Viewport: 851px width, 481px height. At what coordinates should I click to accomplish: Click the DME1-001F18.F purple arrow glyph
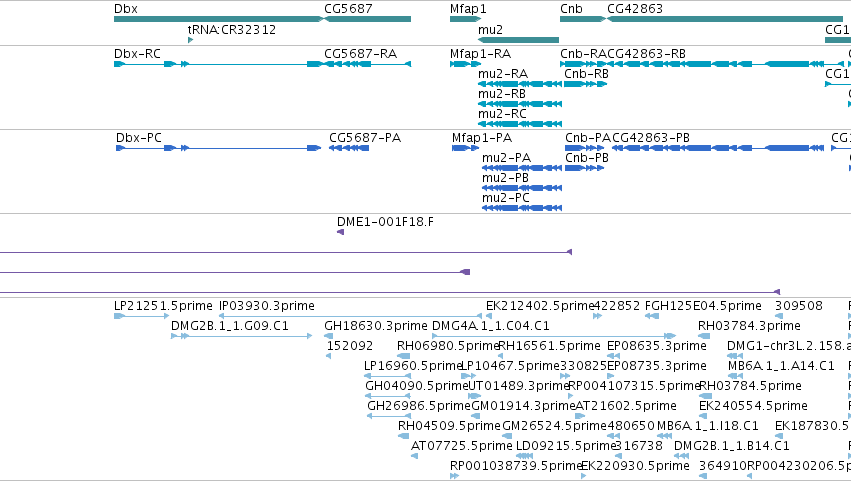coord(340,232)
